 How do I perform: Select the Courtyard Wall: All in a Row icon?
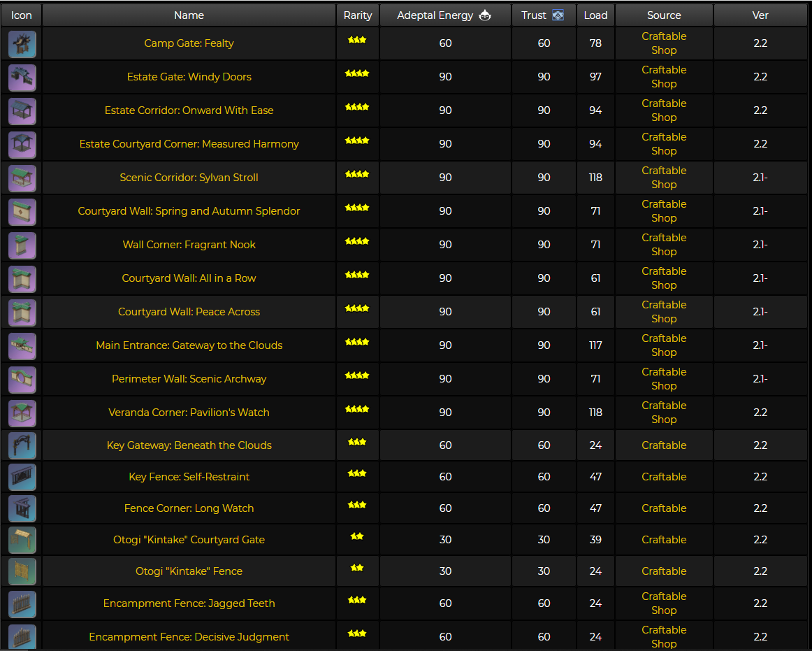22,279
